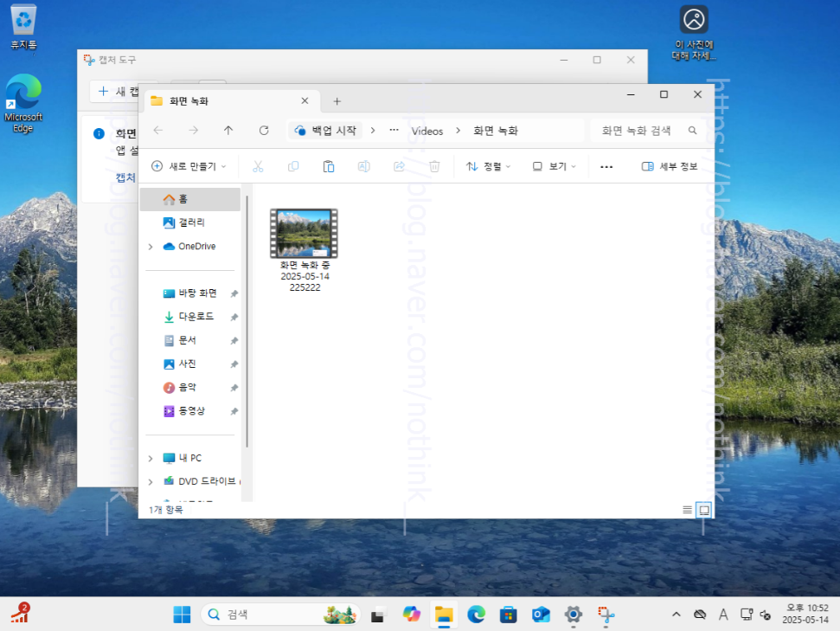Screen dimensions: 840x631
Task: Open 다운로드 quick access folder
Action: 190,317
